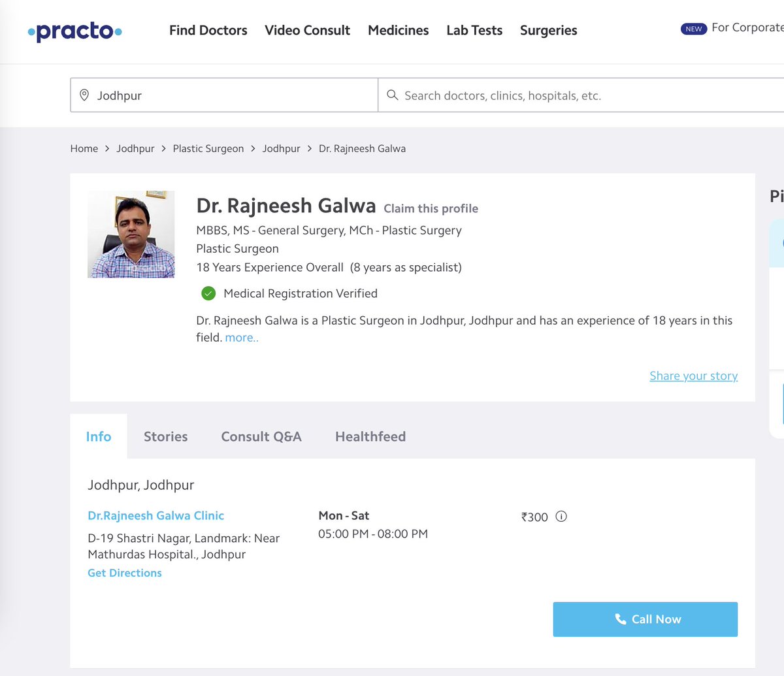This screenshot has height=676, width=784.
Task: Click the 05:00 PM - 08:00 PM hours
Action: (x=373, y=534)
